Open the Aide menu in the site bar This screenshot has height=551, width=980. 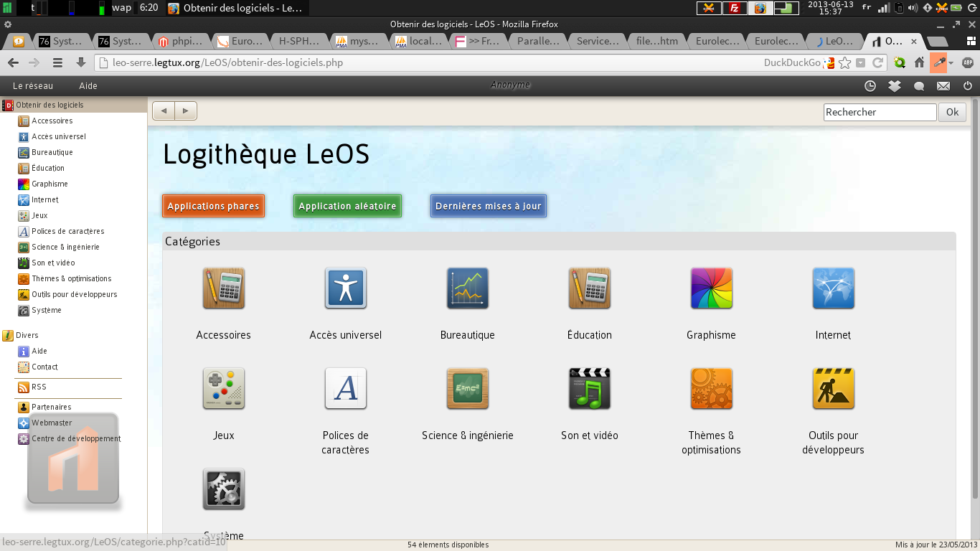click(88, 86)
